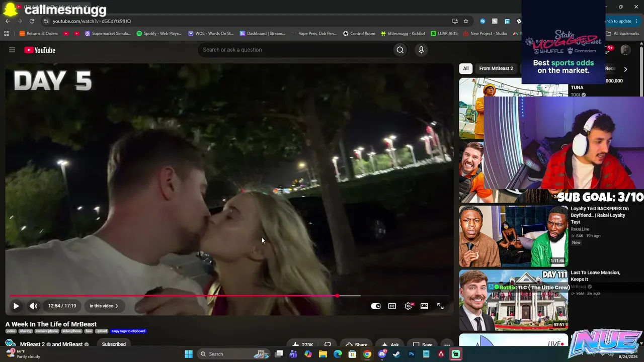
Task: Select the "All" filter chip
Action: 466,68
